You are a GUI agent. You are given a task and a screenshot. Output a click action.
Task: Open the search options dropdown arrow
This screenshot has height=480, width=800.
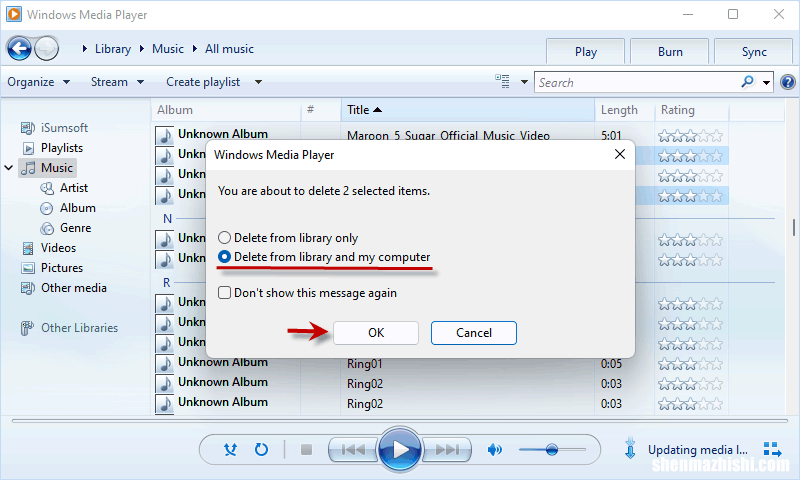click(x=766, y=83)
